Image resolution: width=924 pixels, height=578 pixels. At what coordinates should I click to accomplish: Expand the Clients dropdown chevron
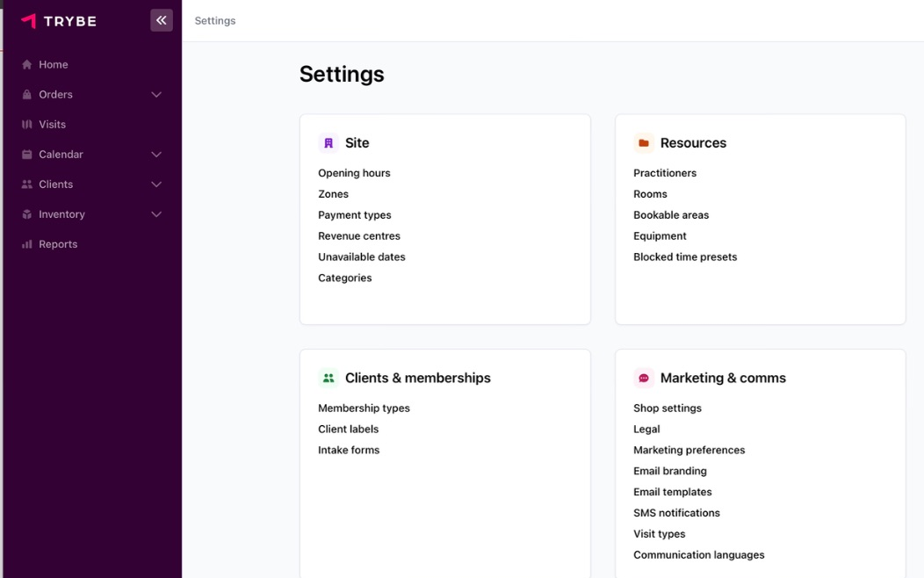point(156,184)
